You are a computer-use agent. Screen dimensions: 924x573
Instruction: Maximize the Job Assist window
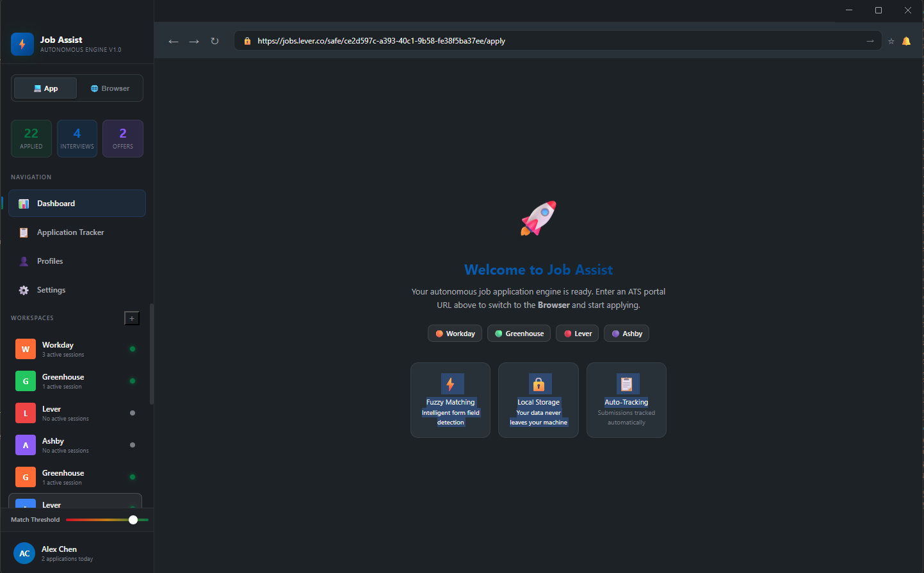click(x=879, y=10)
